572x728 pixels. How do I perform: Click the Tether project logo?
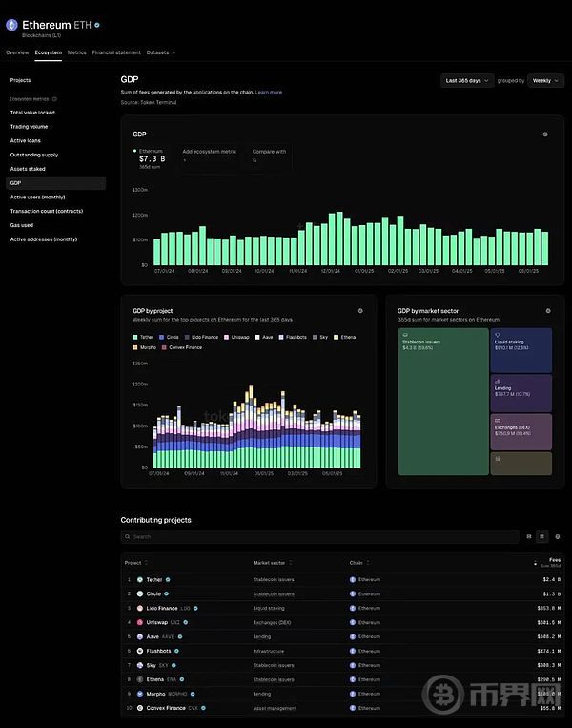140,579
